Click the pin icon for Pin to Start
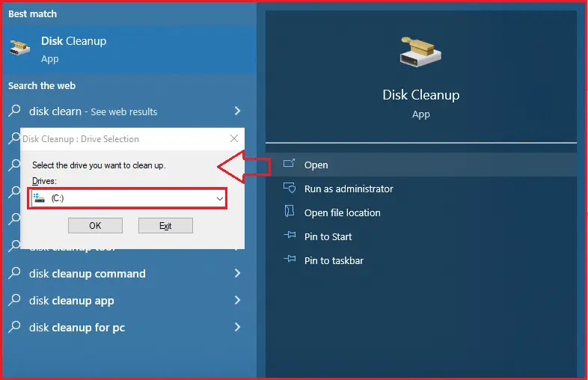This screenshot has height=380, width=588. [x=290, y=235]
